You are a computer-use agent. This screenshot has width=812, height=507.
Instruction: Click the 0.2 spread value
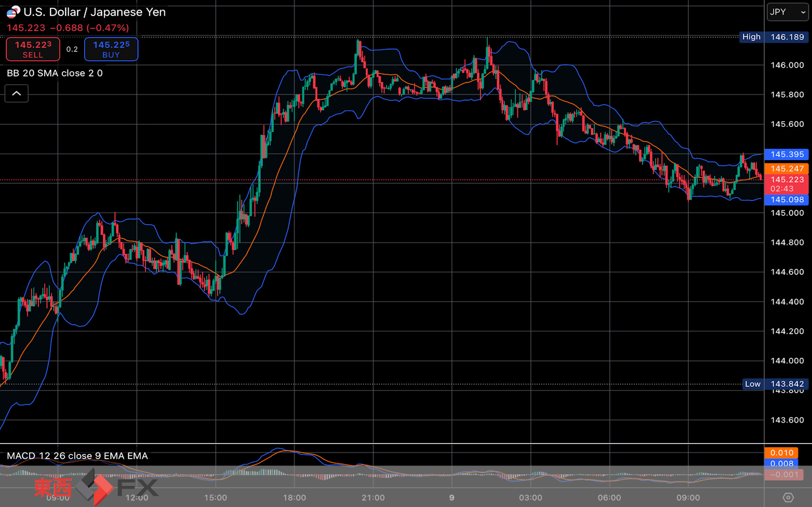72,49
